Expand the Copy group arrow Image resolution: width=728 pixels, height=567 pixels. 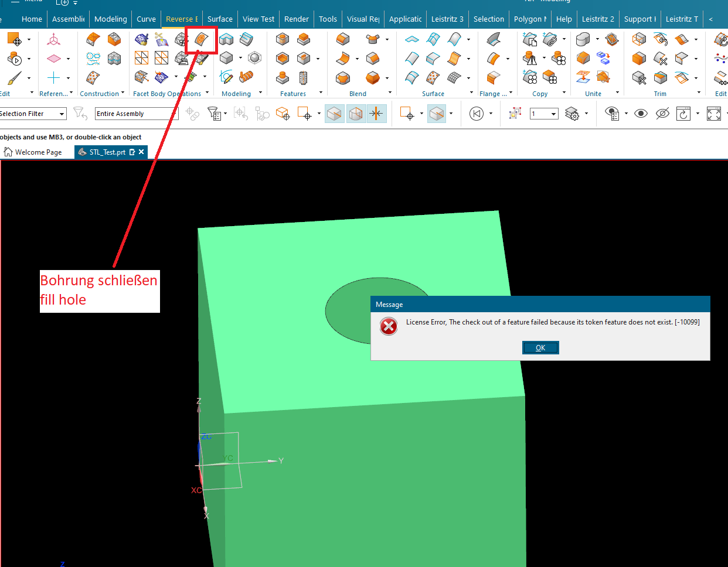(564, 93)
